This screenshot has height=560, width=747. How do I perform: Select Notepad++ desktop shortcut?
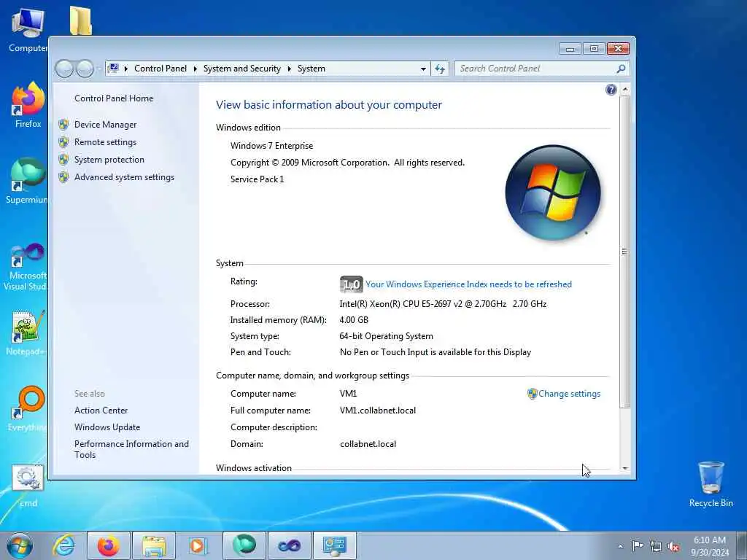(x=26, y=333)
